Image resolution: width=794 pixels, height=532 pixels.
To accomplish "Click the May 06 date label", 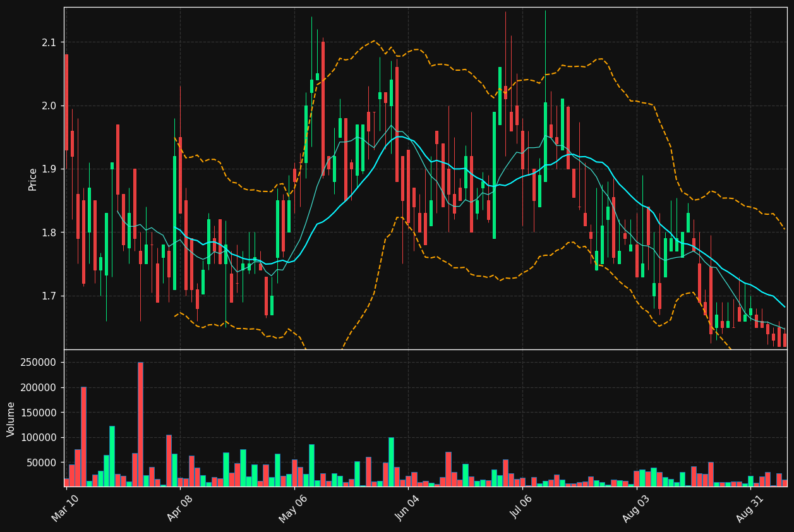I will pyautogui.click(x=293, y=508).
